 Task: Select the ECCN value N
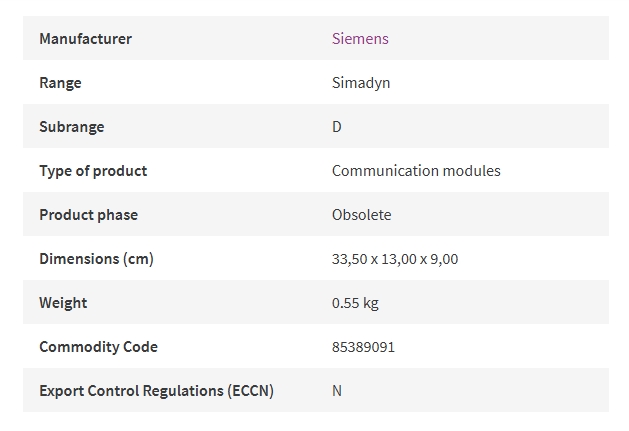pyautogui.click(x=337, y=390)
